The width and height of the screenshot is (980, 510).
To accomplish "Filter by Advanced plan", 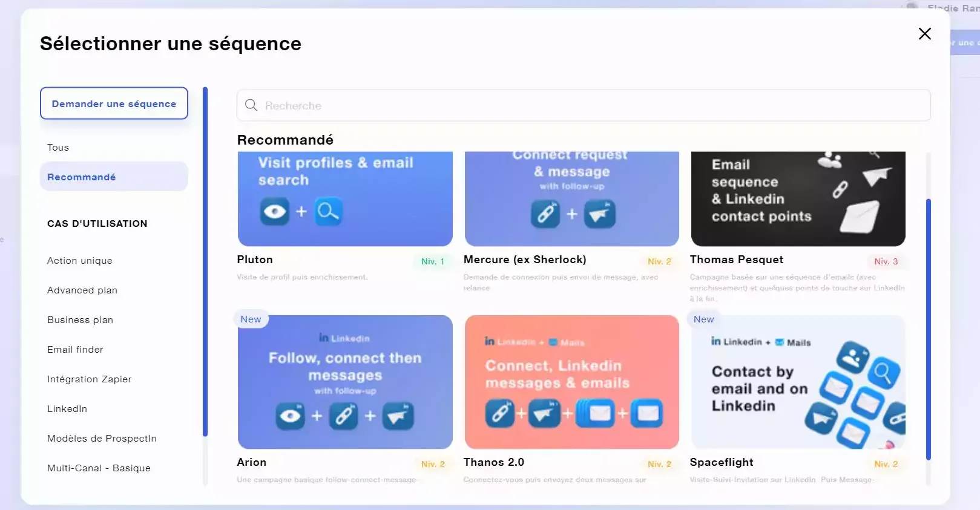I will (82, 290).
